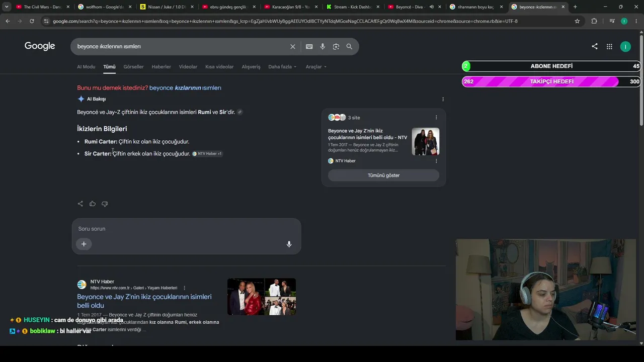644x362 pixels.
Task: Click the Rumi Carter bullet text
Action: (137, 142)
